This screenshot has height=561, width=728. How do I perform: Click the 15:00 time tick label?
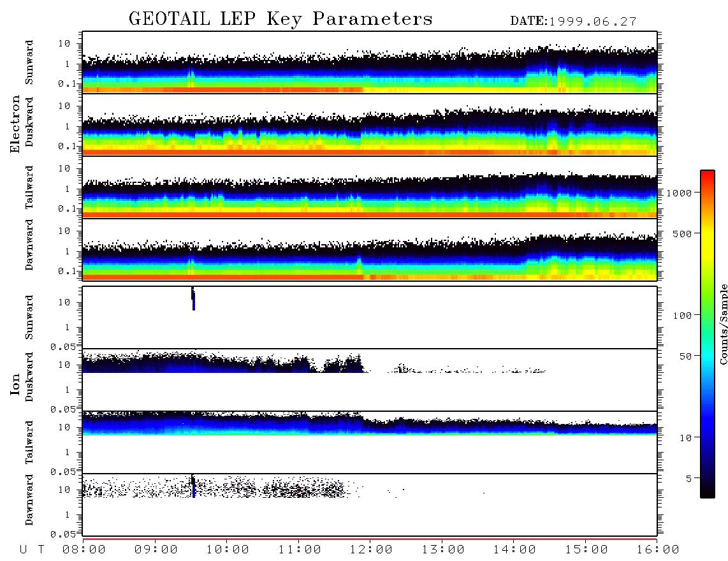586,550
